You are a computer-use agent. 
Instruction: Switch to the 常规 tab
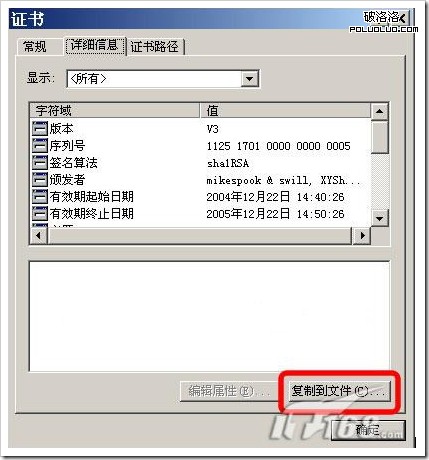[35, 46]
